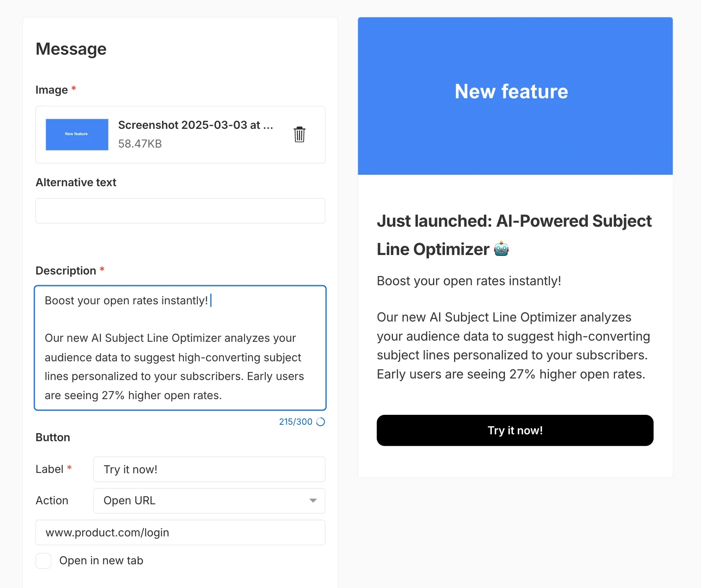Image resolution: width=701 pixels, height=588 pixels.
Task: Edit the button Label field
Action: (209, 469)
